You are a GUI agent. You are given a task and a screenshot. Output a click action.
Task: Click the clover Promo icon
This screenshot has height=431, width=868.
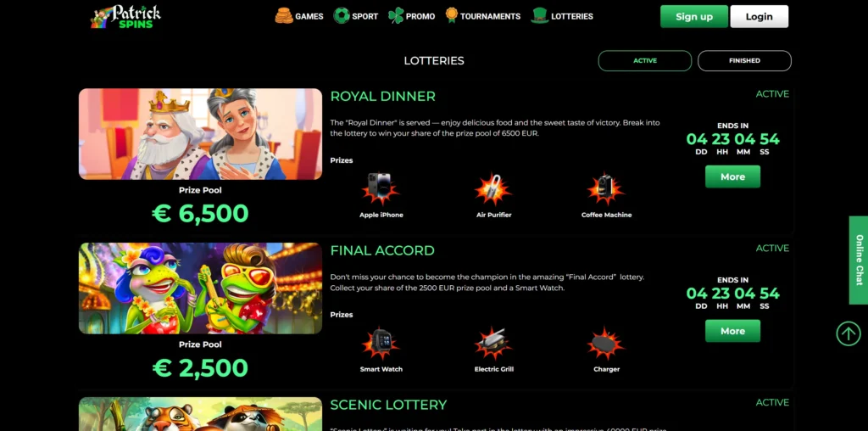pos(396,16)
